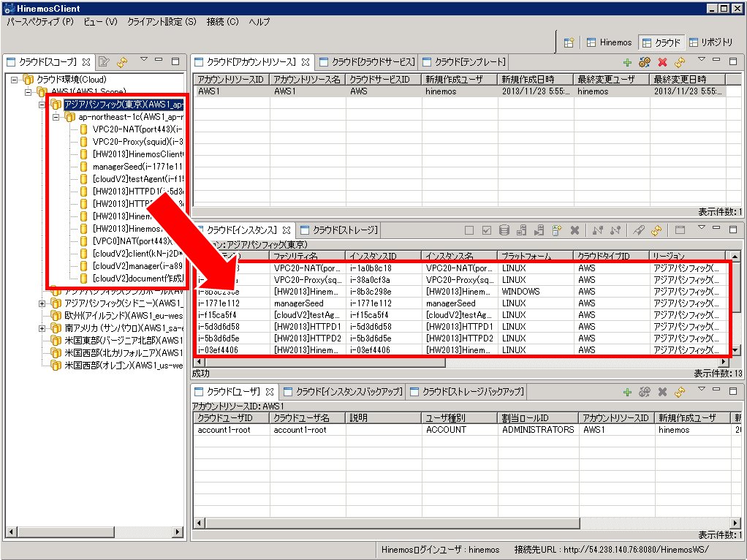The height and width of the screenshot is (560, 747).
Task: Collapse the クラウド環境(Cloud) tree node
Action: (x=15, y=80)
